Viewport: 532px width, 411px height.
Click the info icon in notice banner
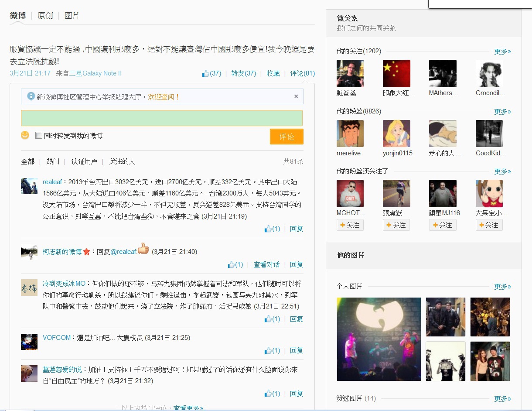pos(31,96)
